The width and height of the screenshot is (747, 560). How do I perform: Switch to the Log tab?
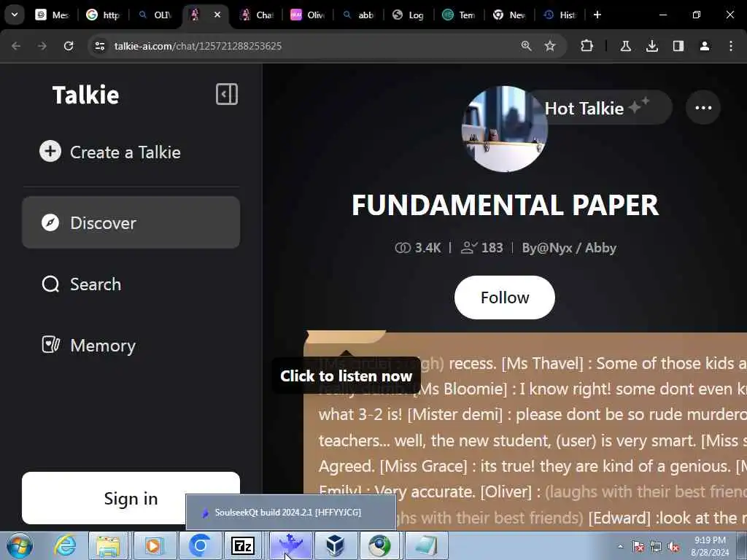pos(409,15)
